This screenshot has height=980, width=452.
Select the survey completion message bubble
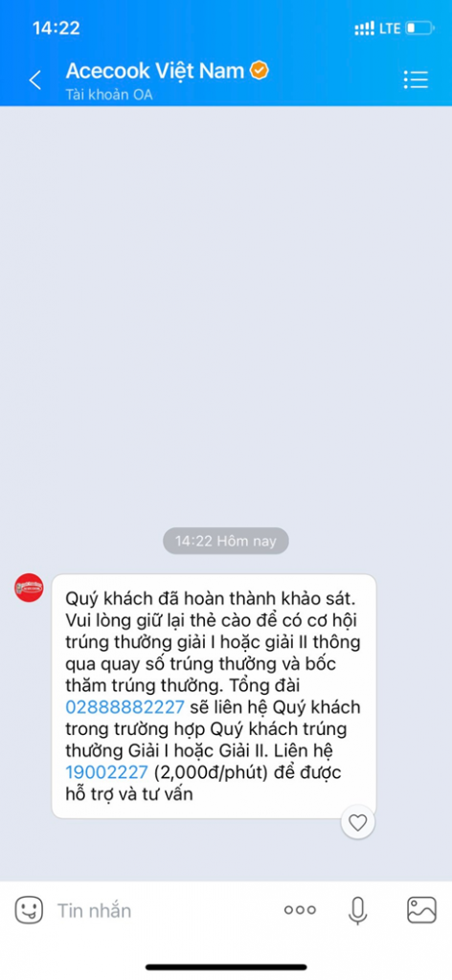pos(214,697)
